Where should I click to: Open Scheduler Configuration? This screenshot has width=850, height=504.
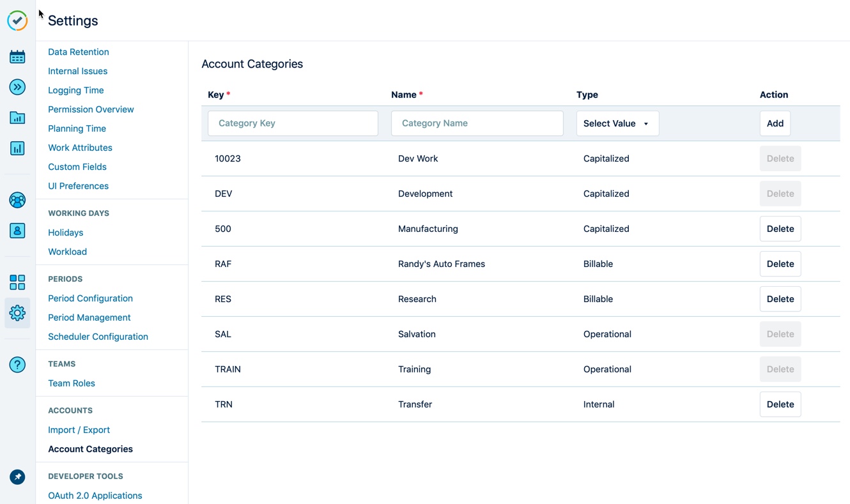98,337
